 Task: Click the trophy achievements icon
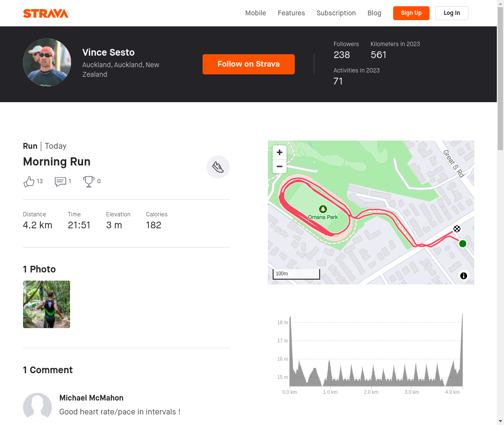[x=89, y=181]
